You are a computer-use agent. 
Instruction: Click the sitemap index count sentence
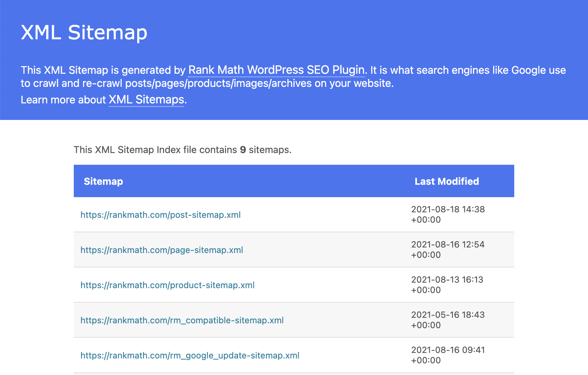(183, 150)
